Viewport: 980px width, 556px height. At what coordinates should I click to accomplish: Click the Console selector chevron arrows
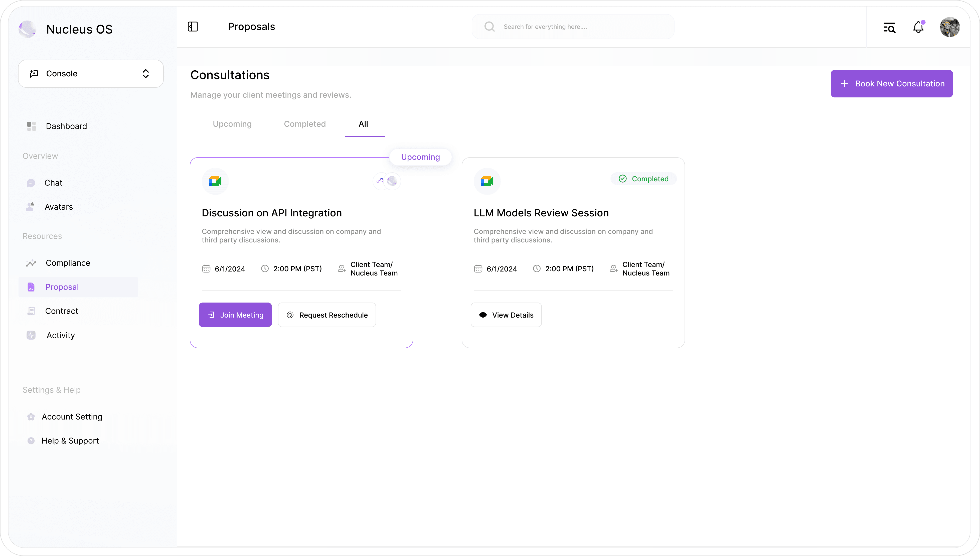tap(145, 74)
